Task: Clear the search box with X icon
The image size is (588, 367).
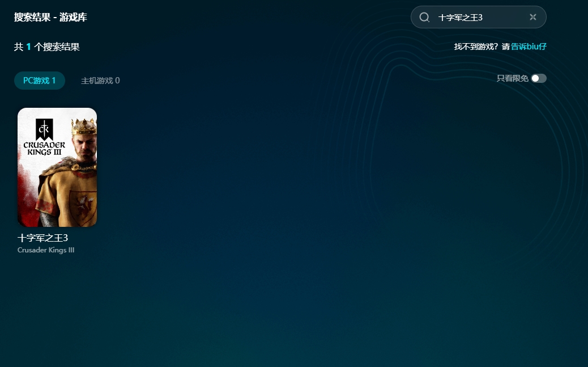Action: click(533, 17)
